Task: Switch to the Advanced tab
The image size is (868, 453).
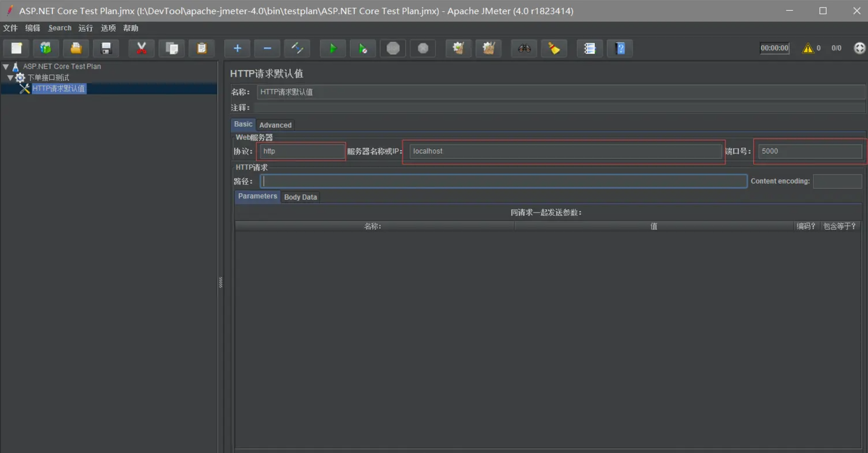Action: [x=275, y=125]
